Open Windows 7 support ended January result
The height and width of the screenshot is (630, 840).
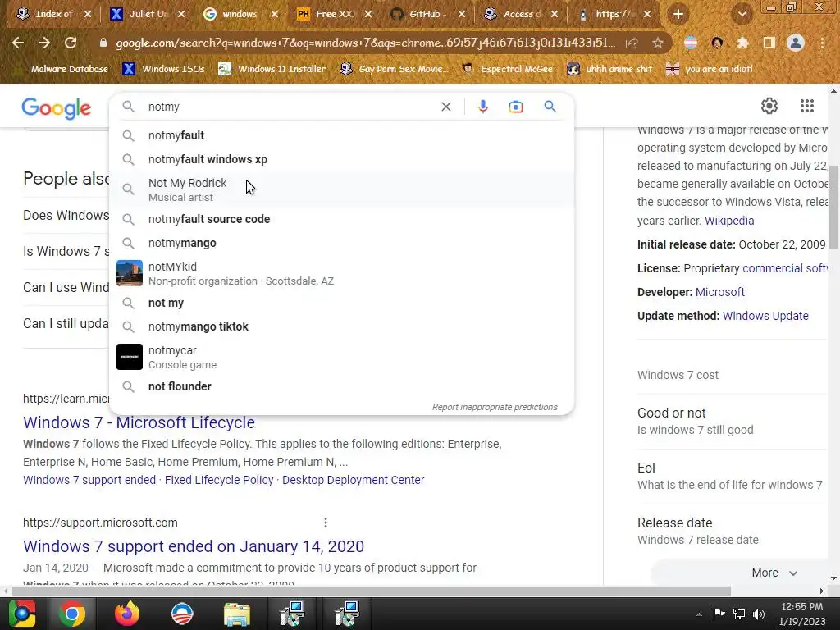[x=194, y=546]
